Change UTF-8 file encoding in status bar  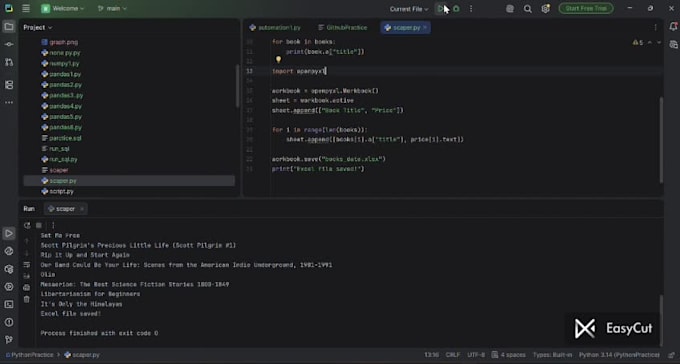click(x=476, y=355)
